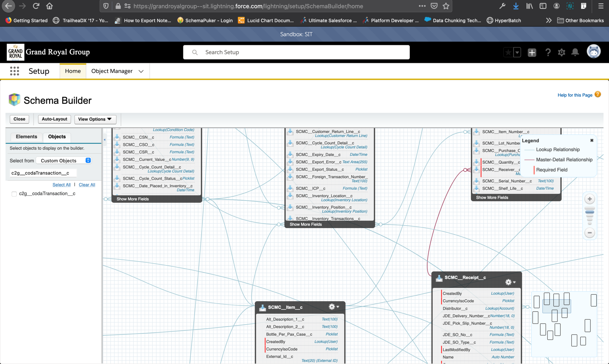The image size is (609, 364).
Task: Open notifications bell icon
Action: click(x=575, y=52)
